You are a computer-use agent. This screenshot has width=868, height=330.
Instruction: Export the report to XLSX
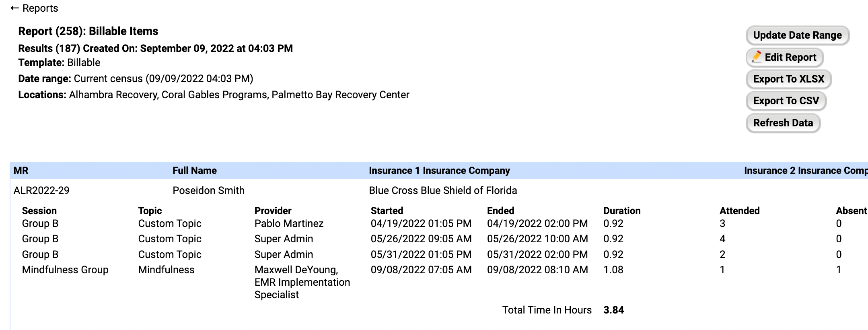[x=788, y=79]
